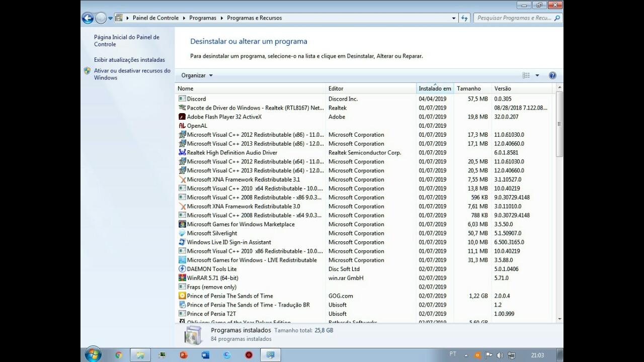Sort by the Nome column header
This screenshot has height=362, width=644.
click(x=251, y=88)
